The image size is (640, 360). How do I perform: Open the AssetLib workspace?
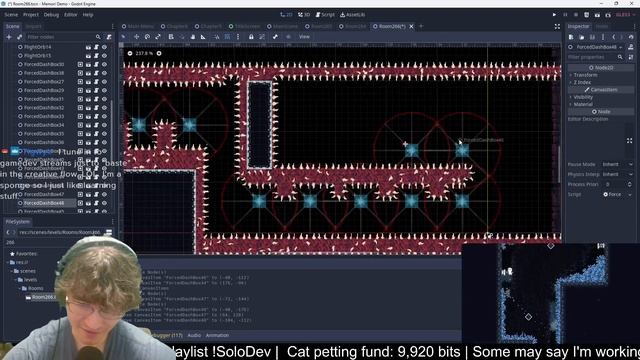point(353,15)
